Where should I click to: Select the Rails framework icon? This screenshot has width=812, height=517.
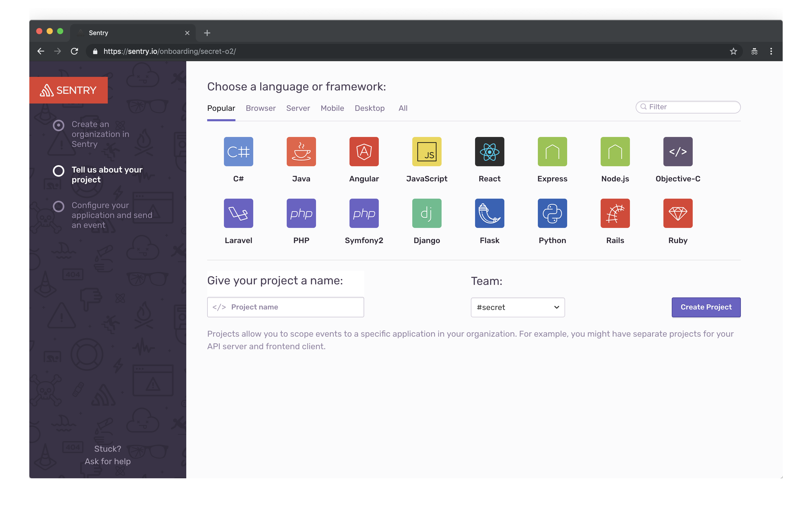tap(615, 213)
